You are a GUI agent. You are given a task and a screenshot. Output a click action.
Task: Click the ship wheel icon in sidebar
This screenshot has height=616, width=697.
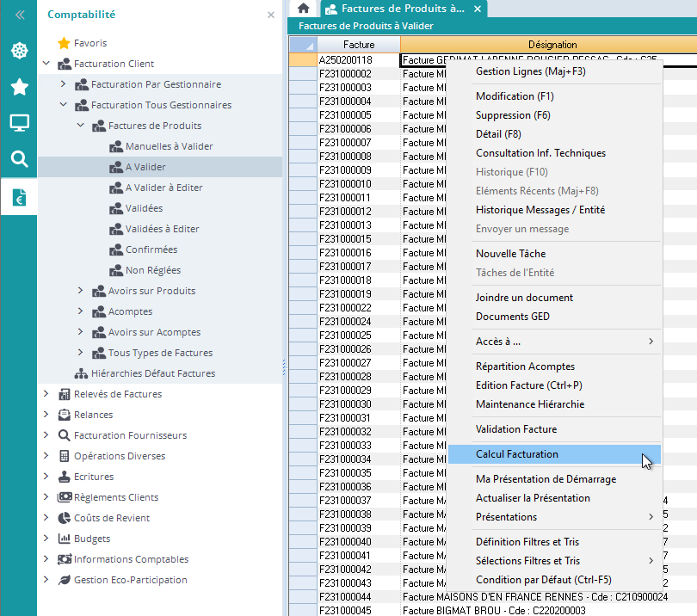tap(19, 51)
